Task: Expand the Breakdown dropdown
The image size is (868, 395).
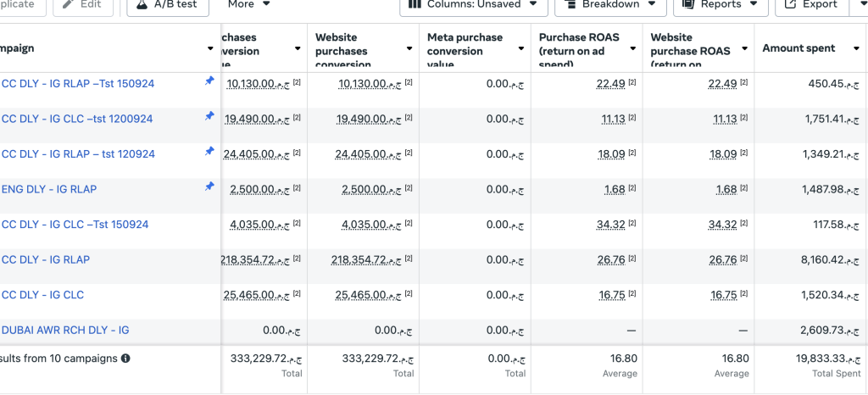Action: 609,4
